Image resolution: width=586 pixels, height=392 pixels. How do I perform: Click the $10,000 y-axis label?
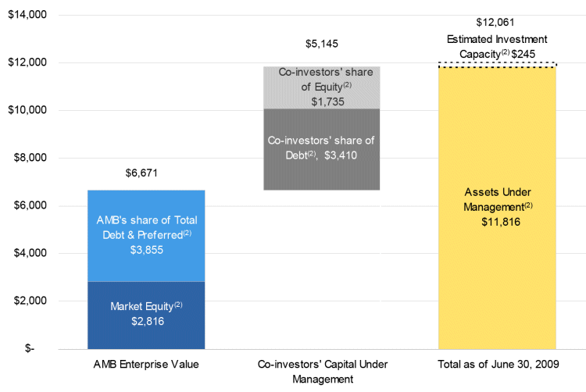27,110
